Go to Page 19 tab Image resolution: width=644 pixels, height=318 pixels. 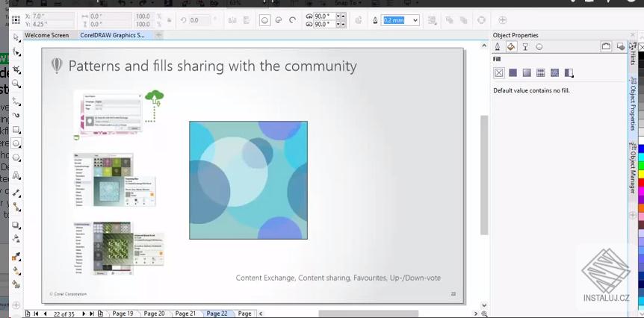[123, 314]
